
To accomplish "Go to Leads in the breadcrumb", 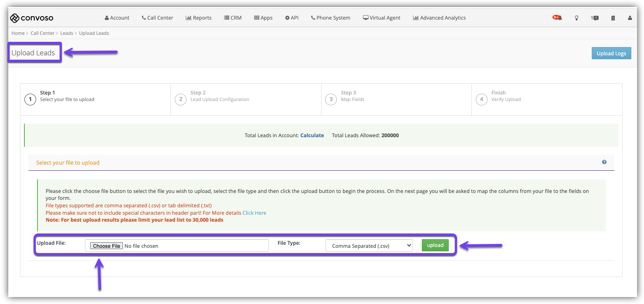I will click(67, 33).
